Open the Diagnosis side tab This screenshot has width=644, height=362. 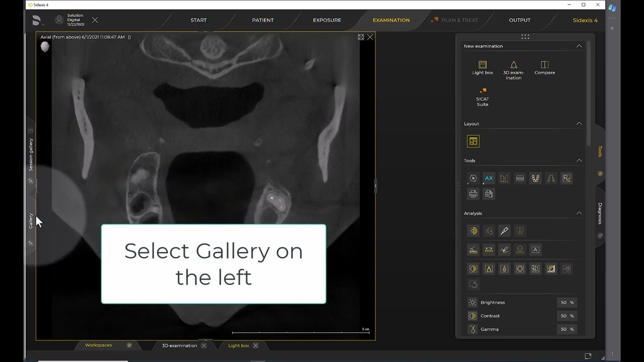tap(600, 214)
